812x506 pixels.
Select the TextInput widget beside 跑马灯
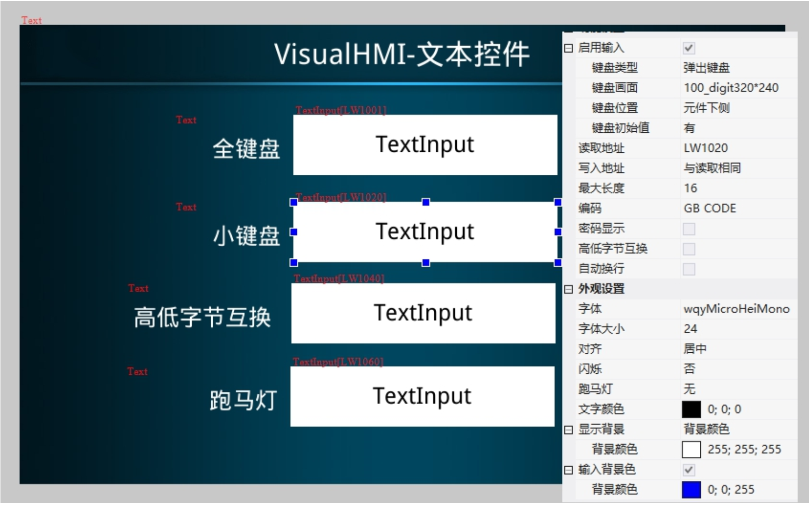(x=422, y=396)
